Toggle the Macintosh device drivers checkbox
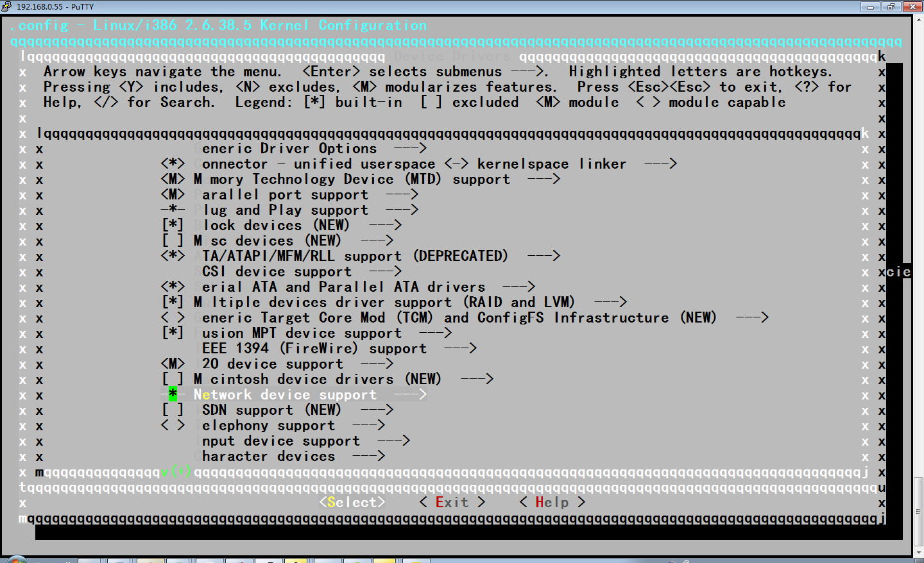The height and width of the screenshot is (563, 924). point(173,380)
